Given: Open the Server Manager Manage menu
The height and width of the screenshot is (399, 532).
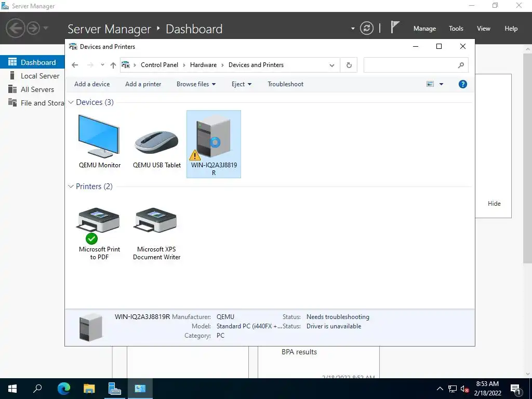Looking at the screenshot, I should [x=424, y=29].
